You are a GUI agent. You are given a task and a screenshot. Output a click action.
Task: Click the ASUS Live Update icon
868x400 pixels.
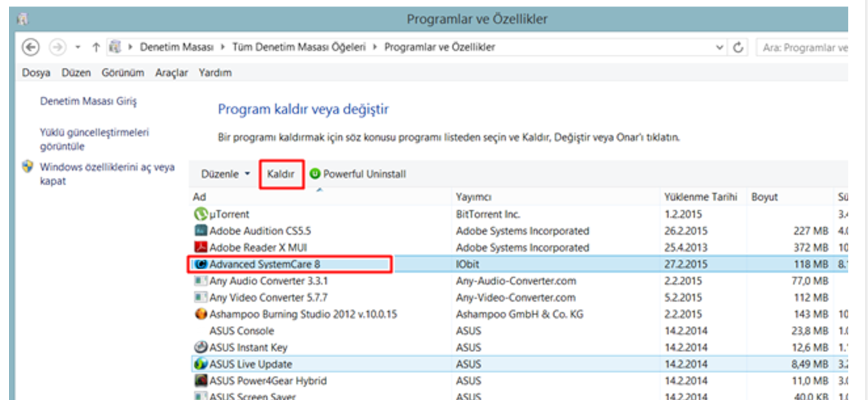(x=201, y=364)
